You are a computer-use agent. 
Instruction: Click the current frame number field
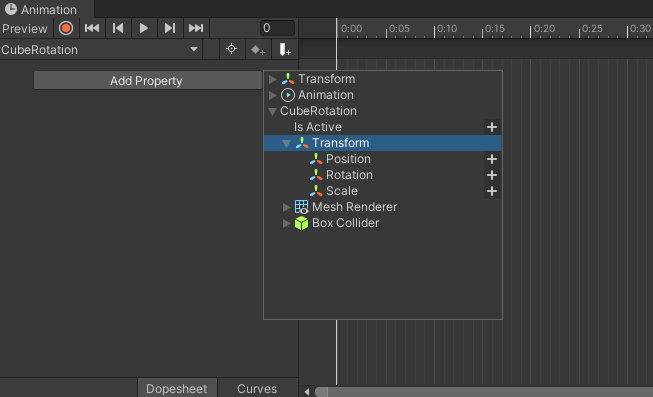(x=277, y=28)
